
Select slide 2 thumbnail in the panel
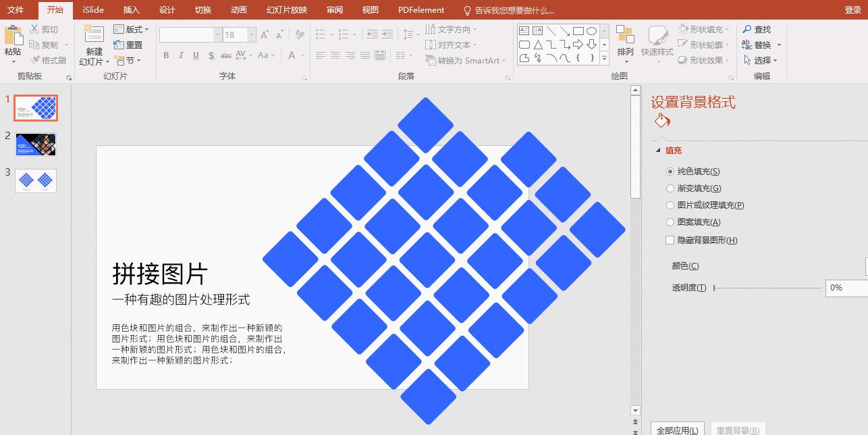[x=35, y=144]
